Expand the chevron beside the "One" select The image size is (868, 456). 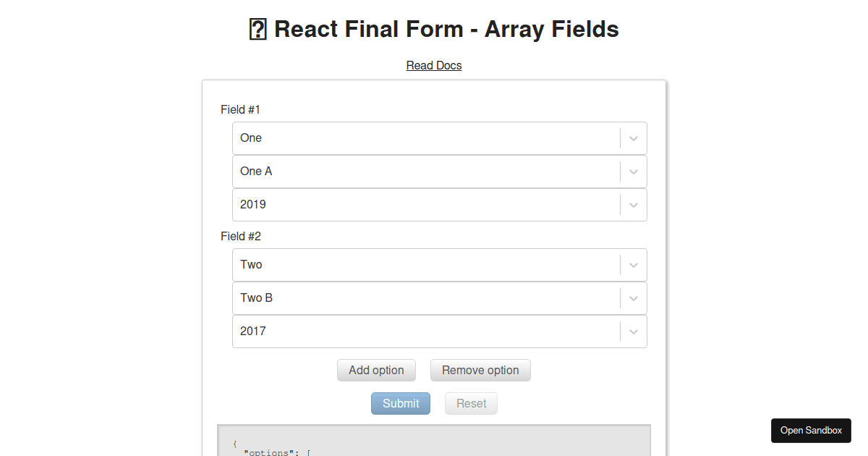[633, 138]
